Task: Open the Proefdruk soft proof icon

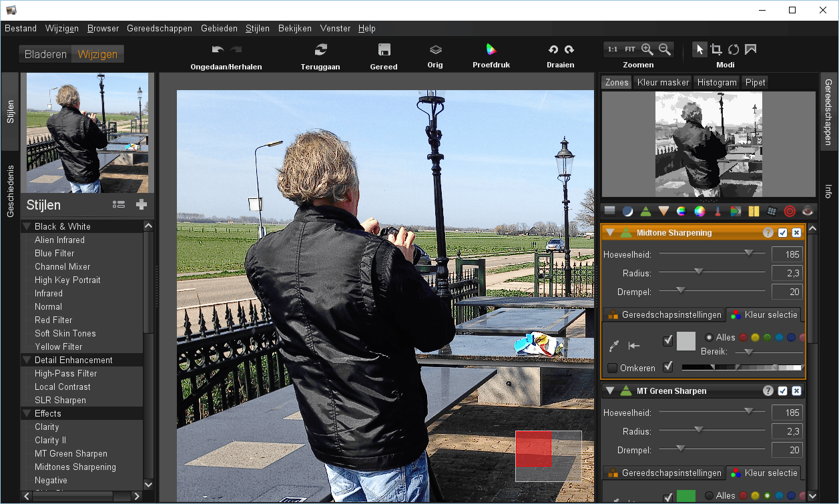Action: (491, 49)
